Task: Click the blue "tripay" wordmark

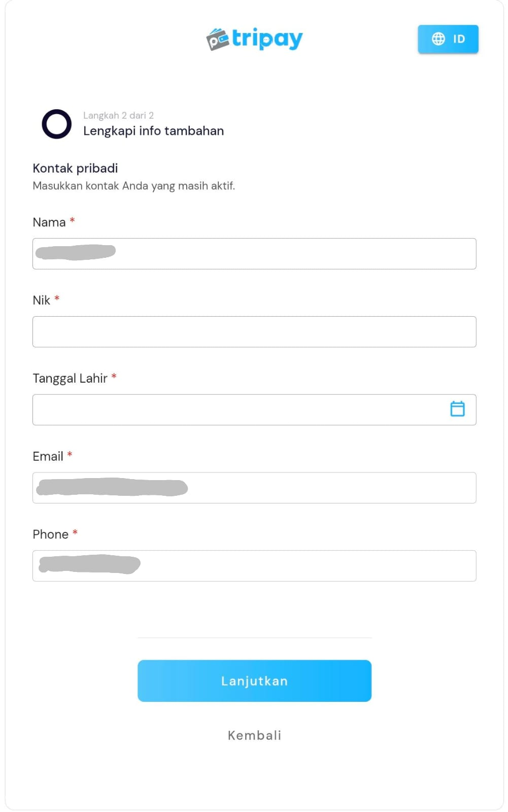Action: coord(267,39)
